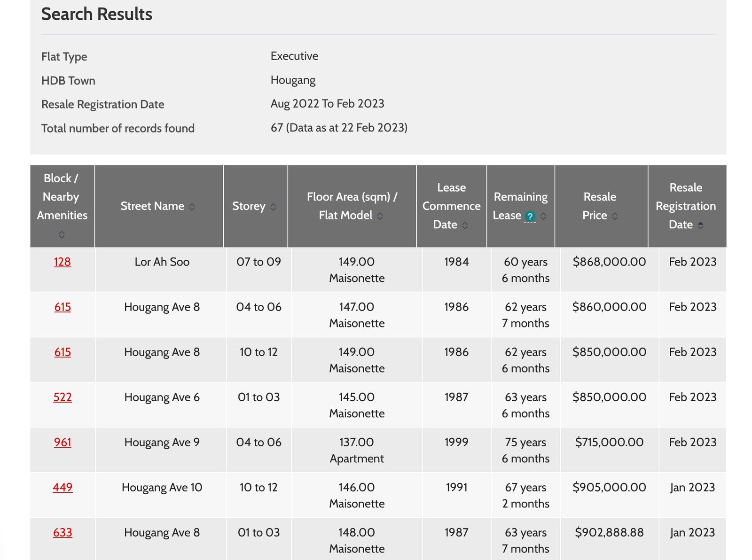Click 145.00 Maisonette floor area cell
The width and height of the screenshot is (752, 560).
[x=357, y=405]
